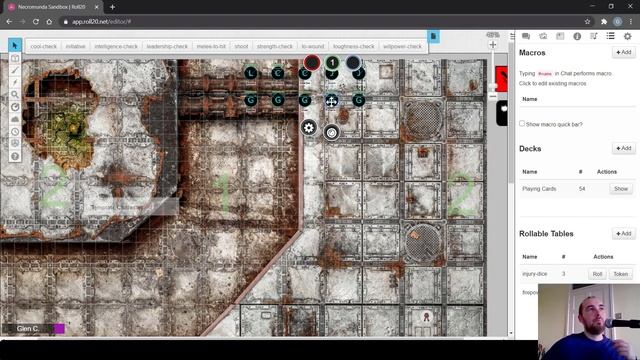This screenshot has width=640, height=360.
Task: Switch to the Jukebox tab
Action: [593, 36]
